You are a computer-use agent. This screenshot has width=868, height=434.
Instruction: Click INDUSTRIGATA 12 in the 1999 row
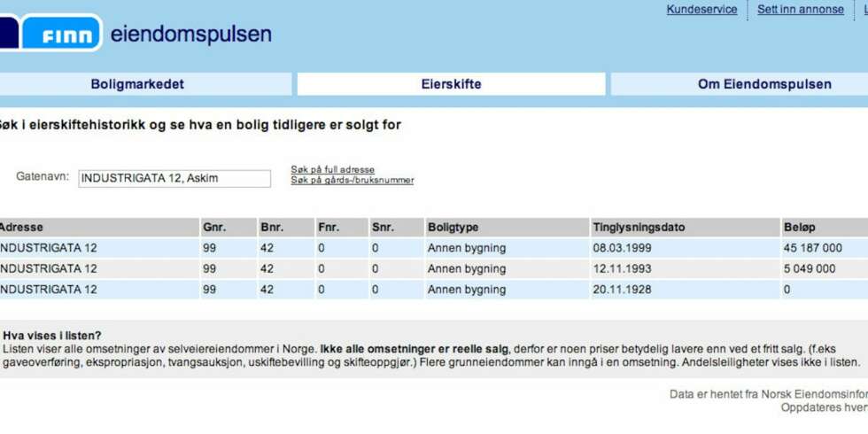click(48, 248)
